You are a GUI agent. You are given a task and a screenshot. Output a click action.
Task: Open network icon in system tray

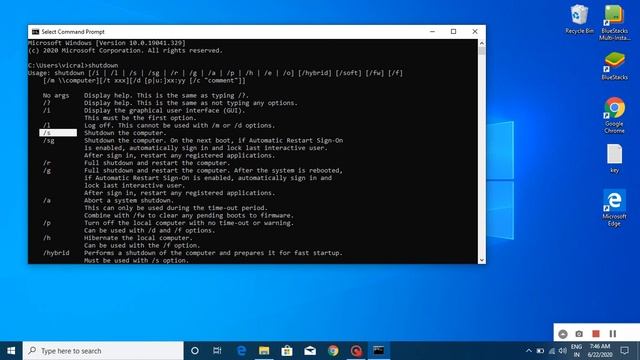pos(552,351)
